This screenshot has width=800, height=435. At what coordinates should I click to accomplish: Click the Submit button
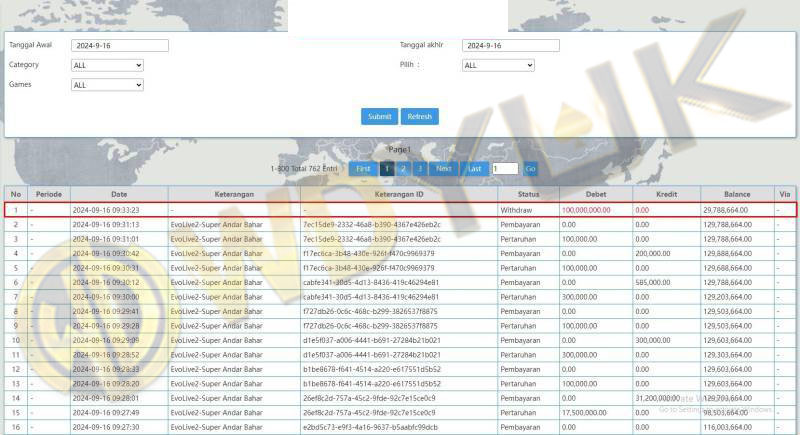(379, 116)
